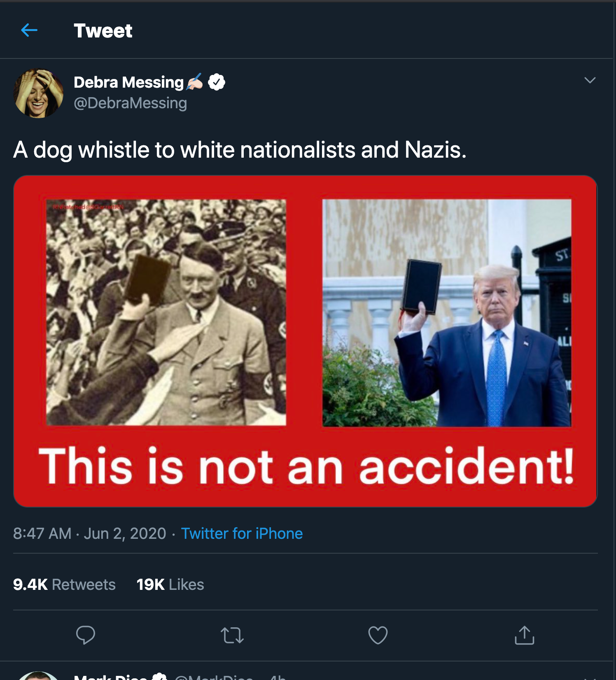Expand the tweet options chevron
Viewport: 616px width, 680px height.
tap(590, 80)
